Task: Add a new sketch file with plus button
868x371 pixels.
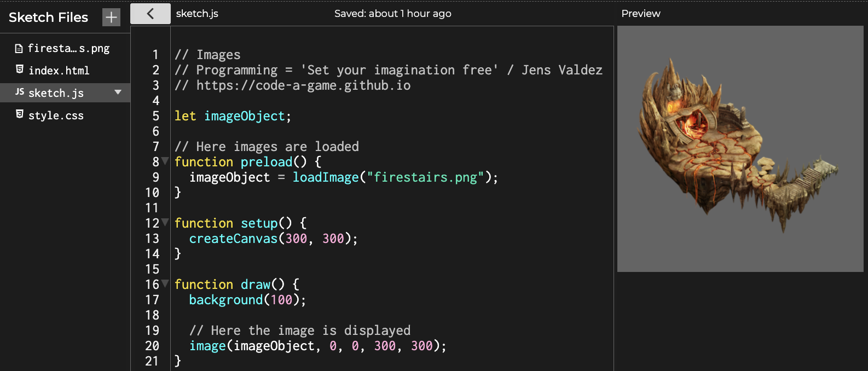Action: click(x=111, y=18)
